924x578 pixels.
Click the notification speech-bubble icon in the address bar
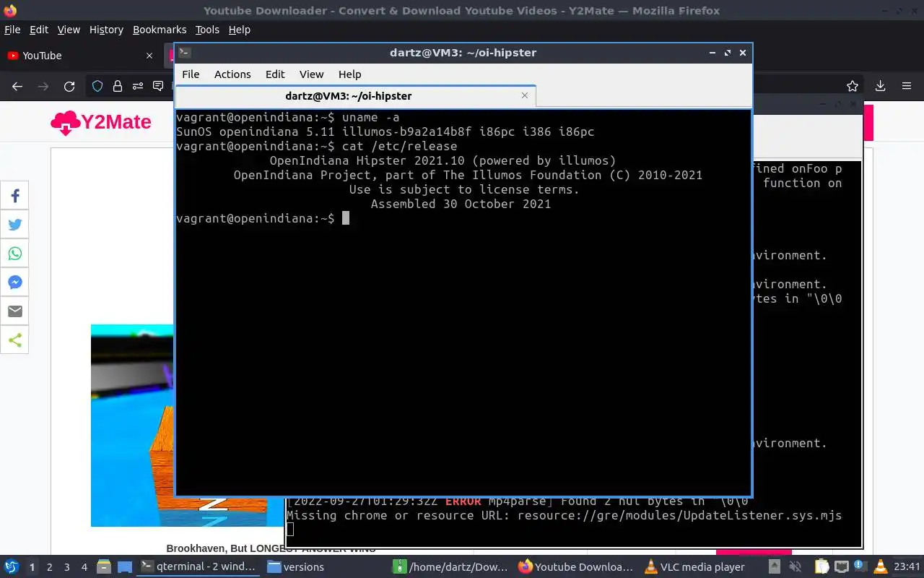coord(158,86)
